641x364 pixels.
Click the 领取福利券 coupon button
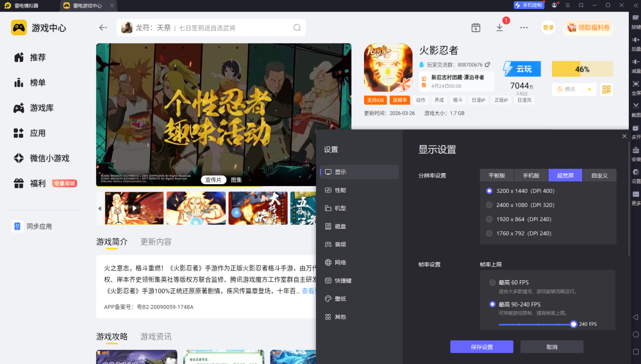588,28
